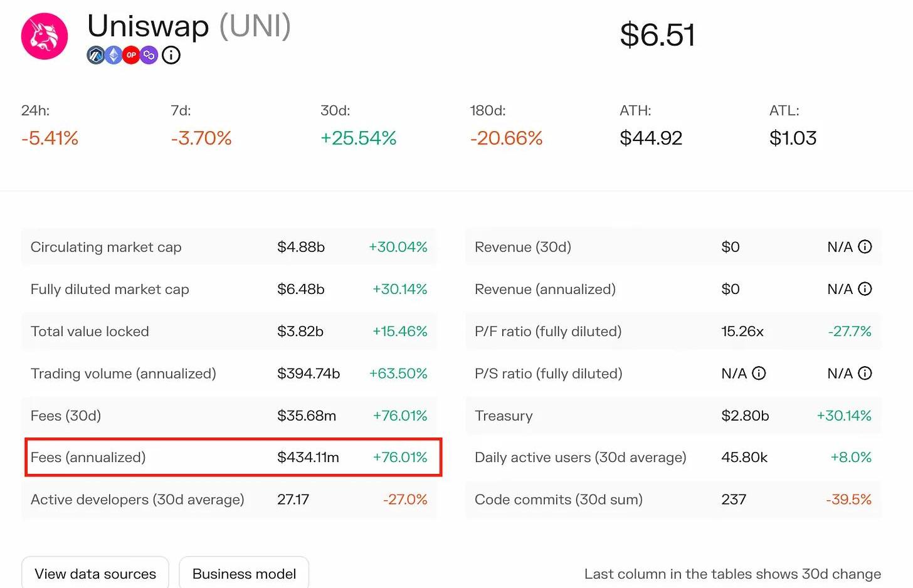Click info icon beside P/S ratio value
The height and width of the screenshot is (588, 913).
coord(759,374)
